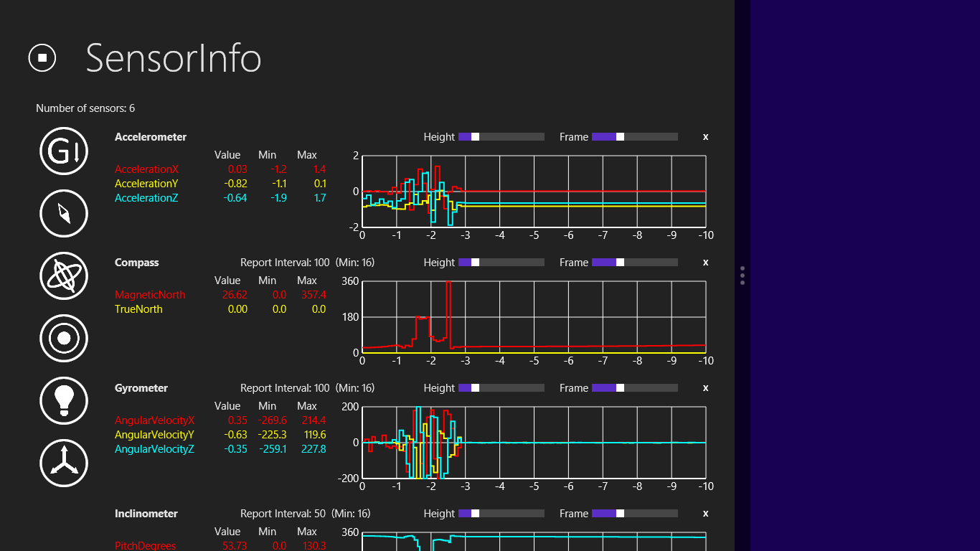
Task: Adjust the Inclinometer Height slider
Action: (x=475, y=514)
